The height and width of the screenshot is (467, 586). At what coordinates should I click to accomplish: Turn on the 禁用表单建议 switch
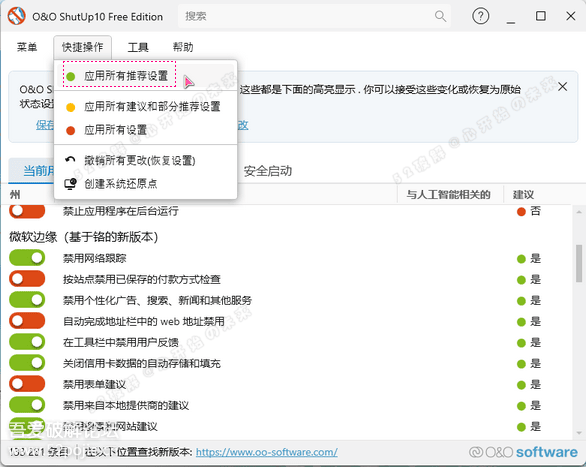(27, 384)
